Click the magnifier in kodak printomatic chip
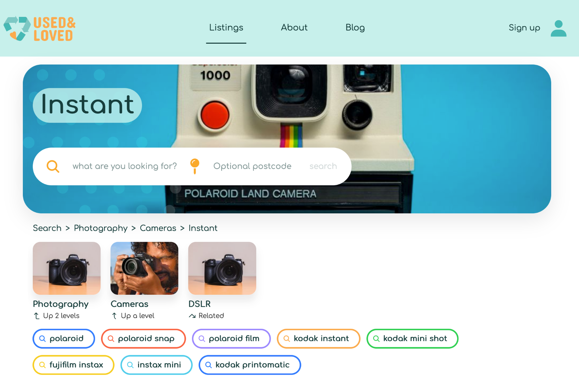579x392 pixels. pyautogui.click(x=209, y=365)
